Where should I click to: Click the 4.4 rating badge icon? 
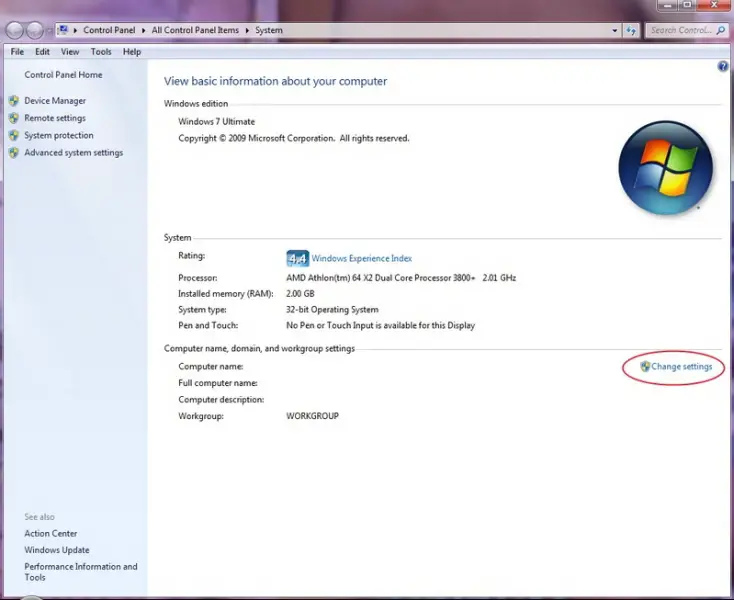(297, 258)
